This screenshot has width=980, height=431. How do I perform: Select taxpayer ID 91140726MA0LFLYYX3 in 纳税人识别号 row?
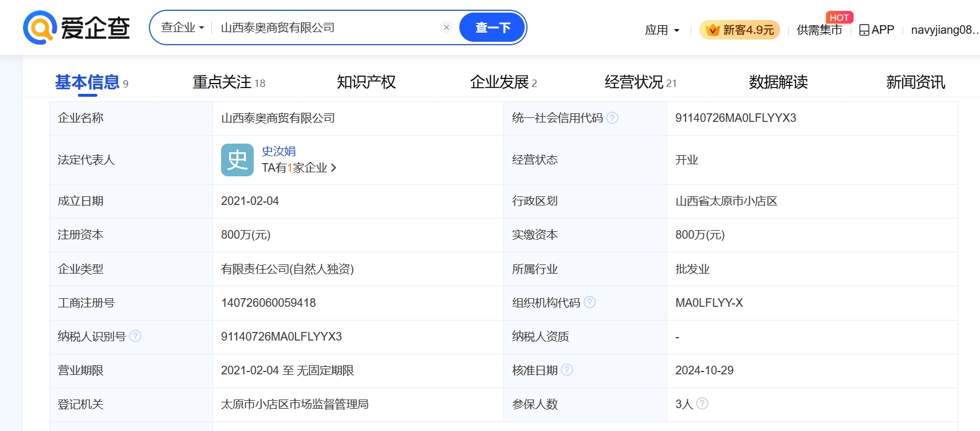click(x=281, y=337)
